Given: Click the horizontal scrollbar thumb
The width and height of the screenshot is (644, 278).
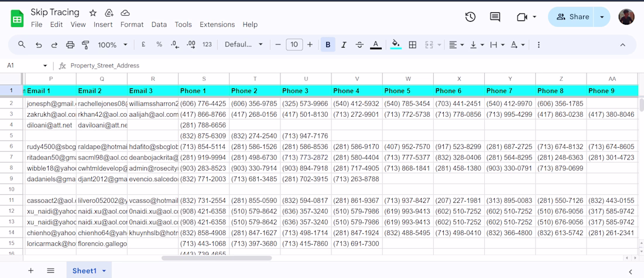Looking at the screenshot, I should [217, 258].
